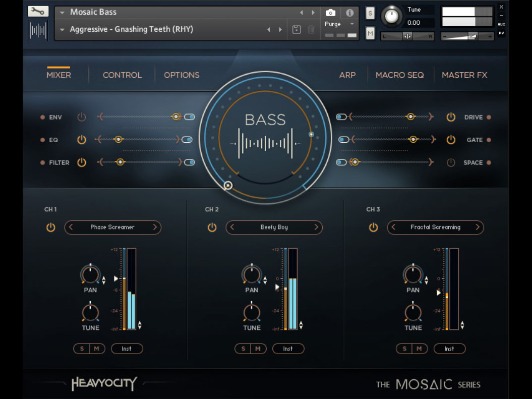Click the Heavyocity waveform logo icon

click(38, 31)
